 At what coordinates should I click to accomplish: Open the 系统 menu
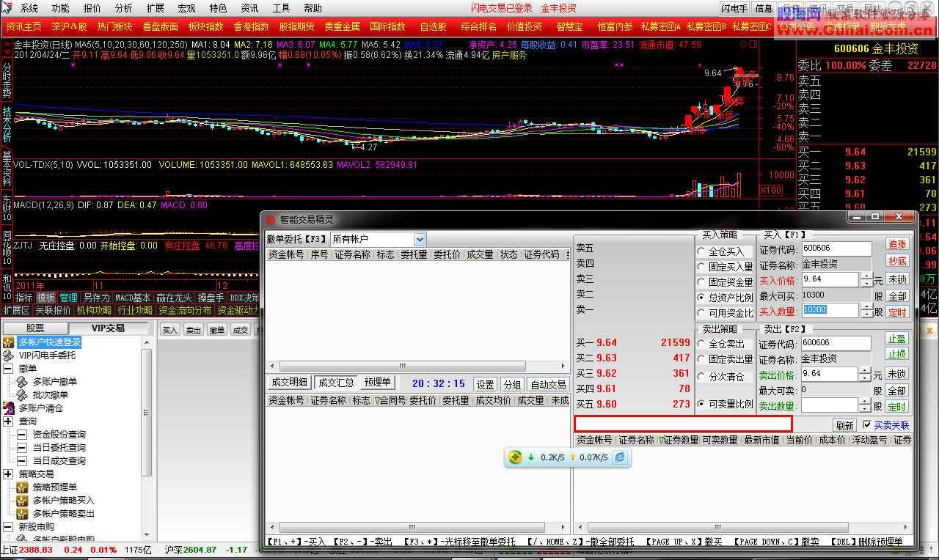point(29,9)
